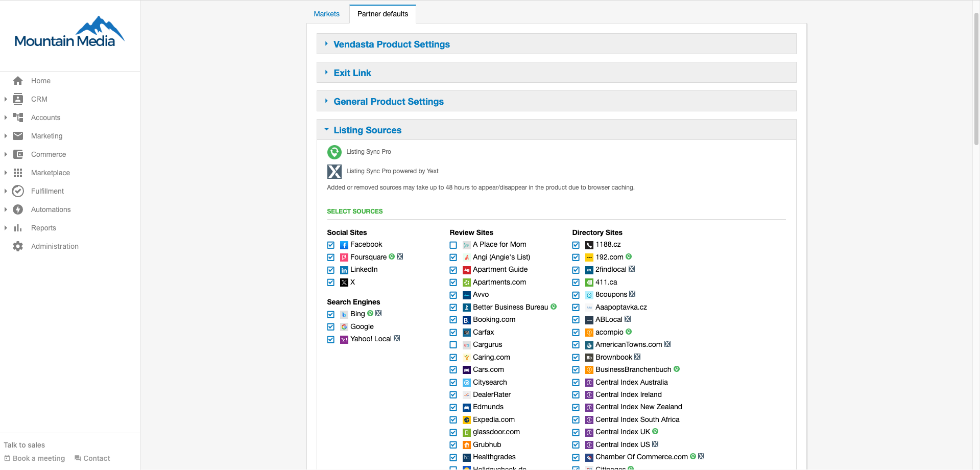Enable the Cargurus checkbox

click(x=453, y=345)
